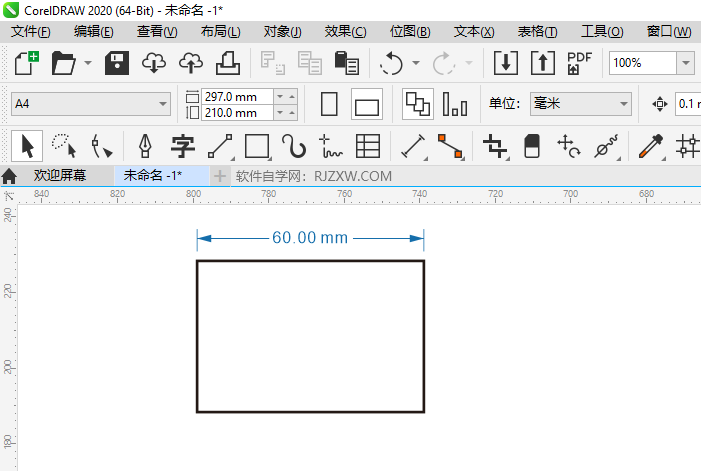Select the Connector tool

pyautogui.click(x=451, y=146)
